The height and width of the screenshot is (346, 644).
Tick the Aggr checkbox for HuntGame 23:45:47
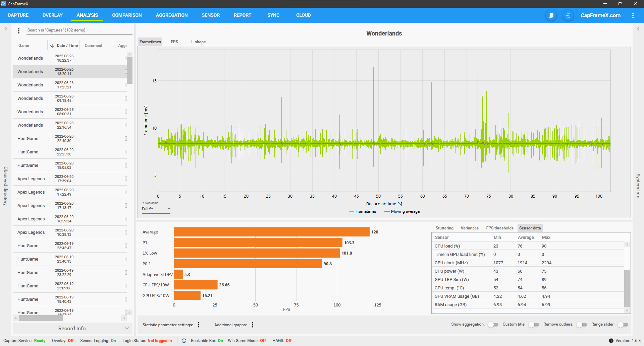pos(126,246)
